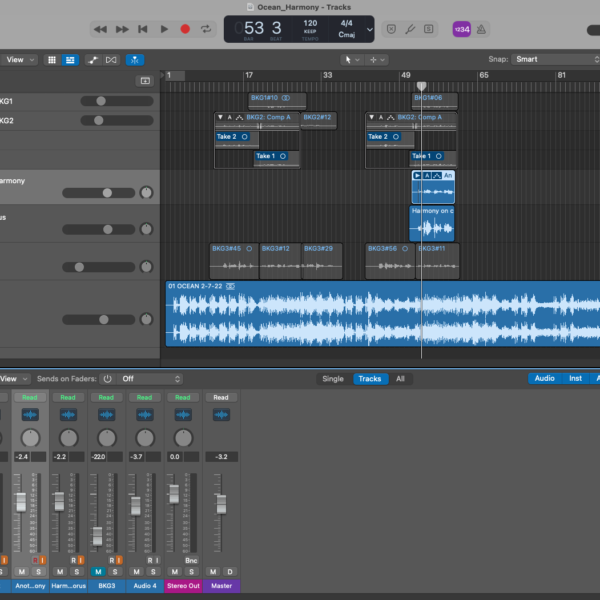Click the playhead marker in the ruler

(x=421, y=86)
